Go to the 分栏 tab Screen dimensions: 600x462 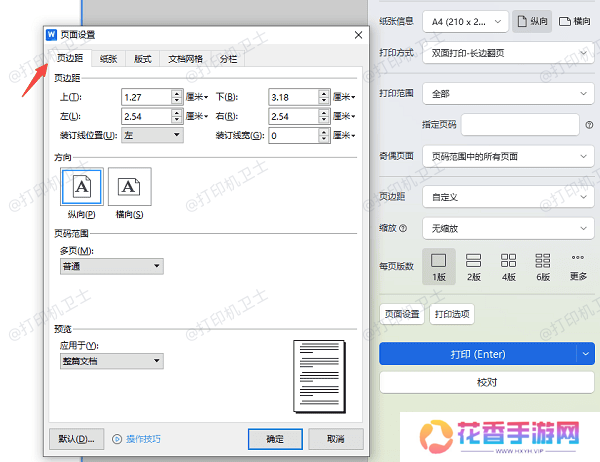(x=228, y=59)
